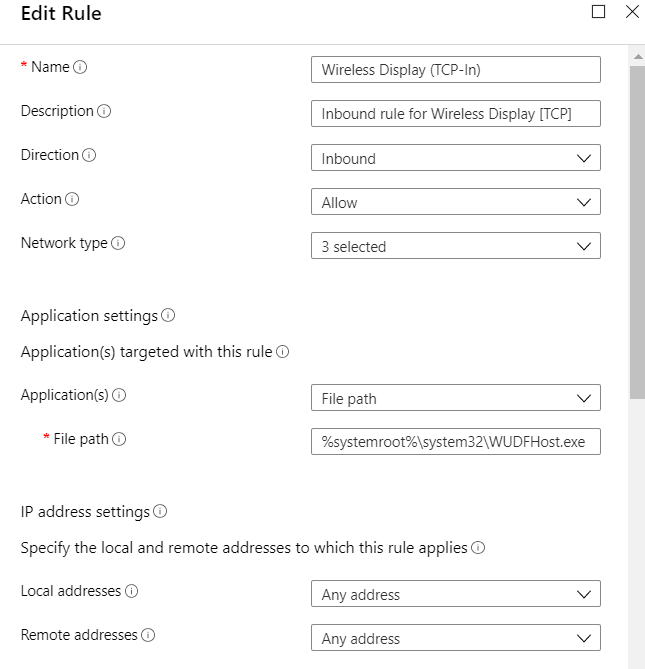Show info tooltip next to Direction label

tap(89, 155)
